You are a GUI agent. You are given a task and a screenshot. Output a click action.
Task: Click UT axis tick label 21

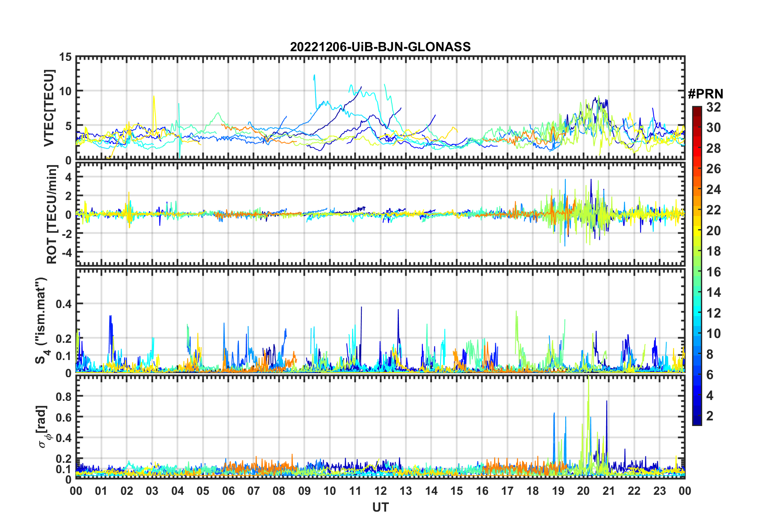609,491
